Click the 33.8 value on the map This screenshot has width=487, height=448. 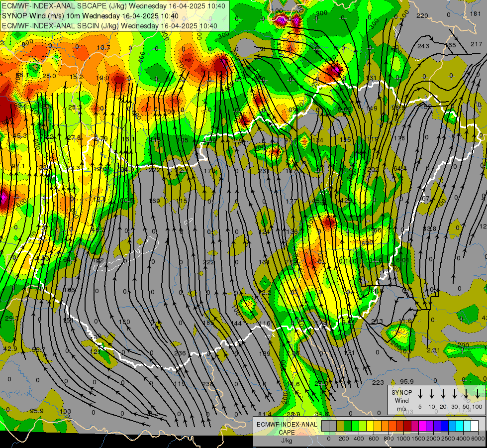click(429, 229)
